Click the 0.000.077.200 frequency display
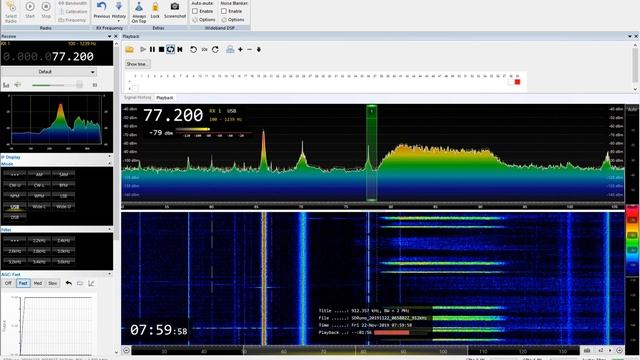 [48, 56]
